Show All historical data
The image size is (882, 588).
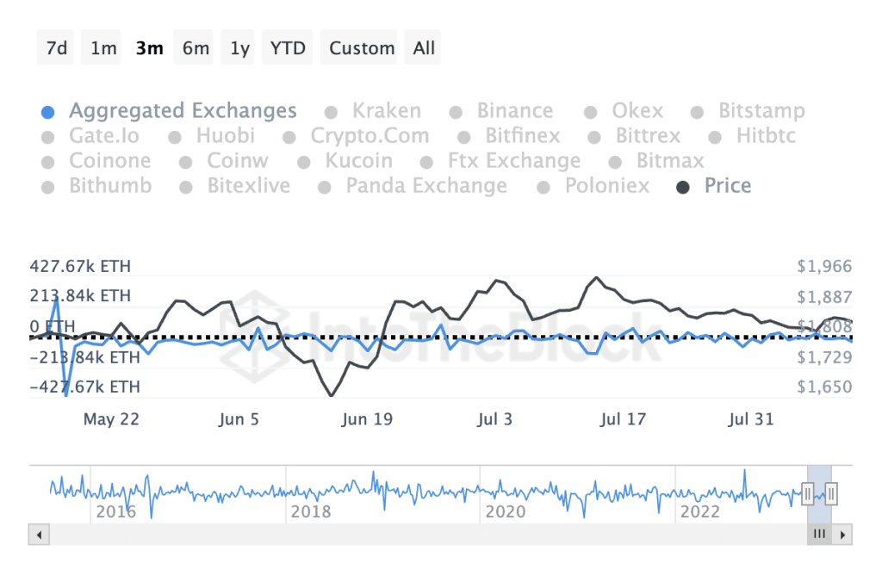pyautogui.click(x=424, y=48)
